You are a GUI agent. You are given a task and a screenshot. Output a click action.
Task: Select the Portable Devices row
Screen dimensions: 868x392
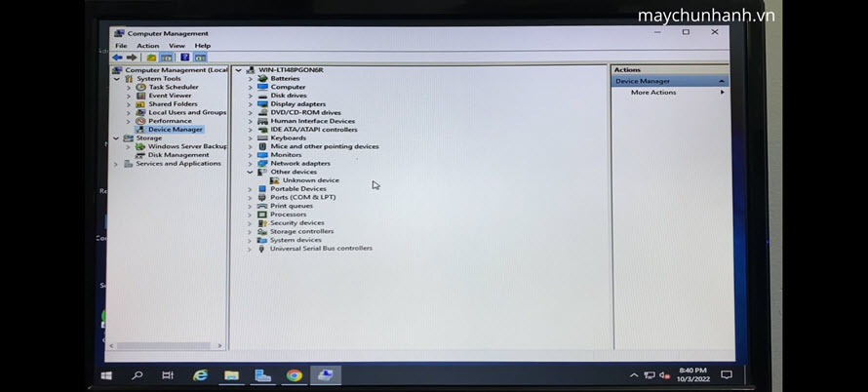pyautogui.click(x=297, y=189)
